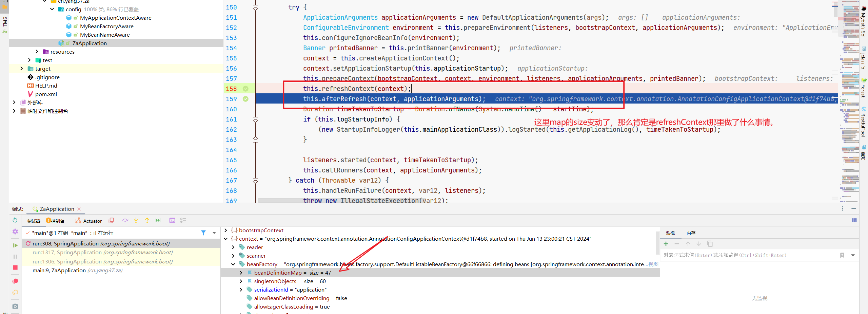The width and height of the screenshot is (868, 314).
Task: Open pom.xml file
Action: coord(46,94)
